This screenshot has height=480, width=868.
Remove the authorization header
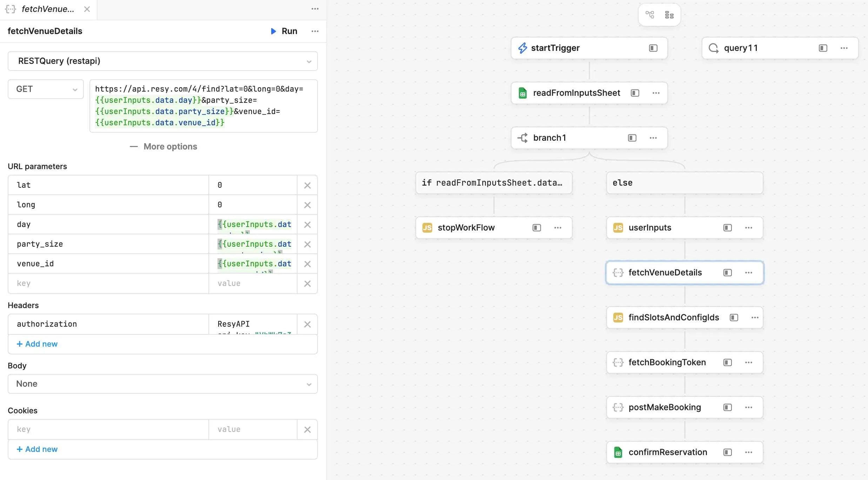(307, 324)
